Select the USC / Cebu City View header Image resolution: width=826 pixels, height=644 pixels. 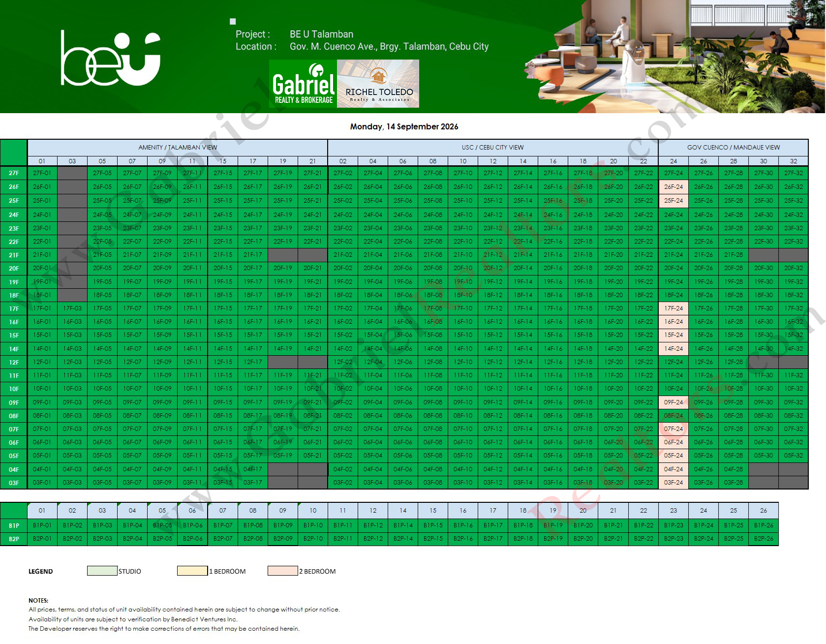492,147
